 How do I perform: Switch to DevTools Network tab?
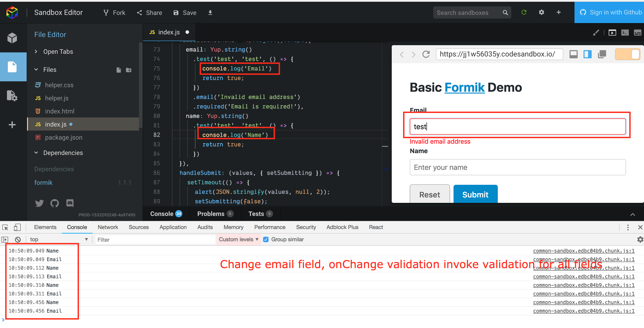[108, 227]
